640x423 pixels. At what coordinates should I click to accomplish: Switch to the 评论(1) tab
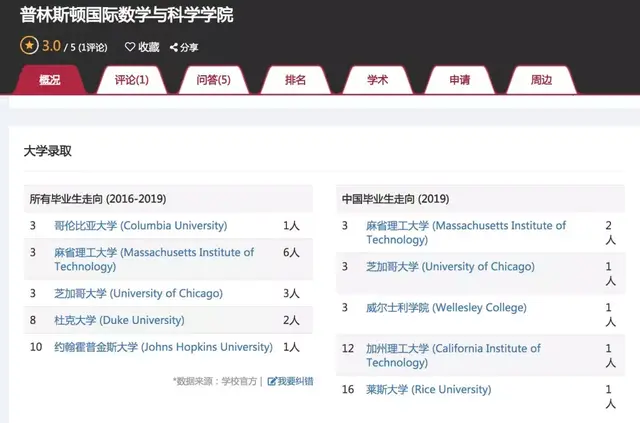pos(131,80)
